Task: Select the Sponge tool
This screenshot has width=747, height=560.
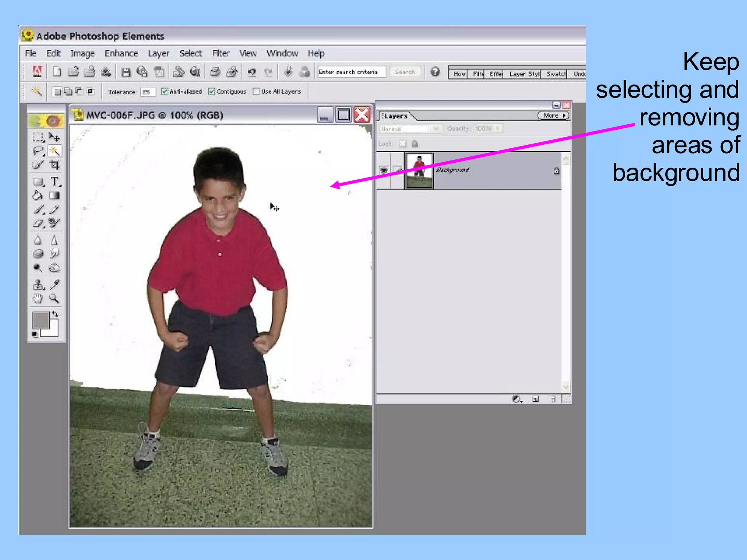Action: pyautogui.click(x=38, y=254)
